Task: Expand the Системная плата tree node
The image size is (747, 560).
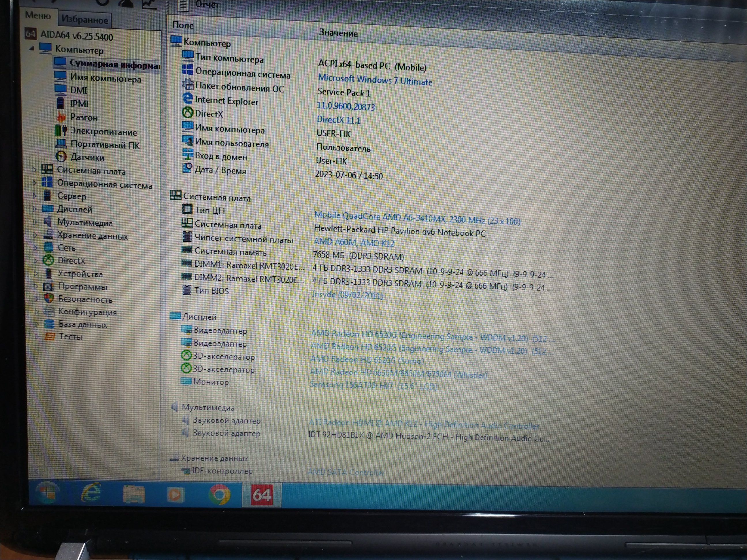Action: [34, 169]
